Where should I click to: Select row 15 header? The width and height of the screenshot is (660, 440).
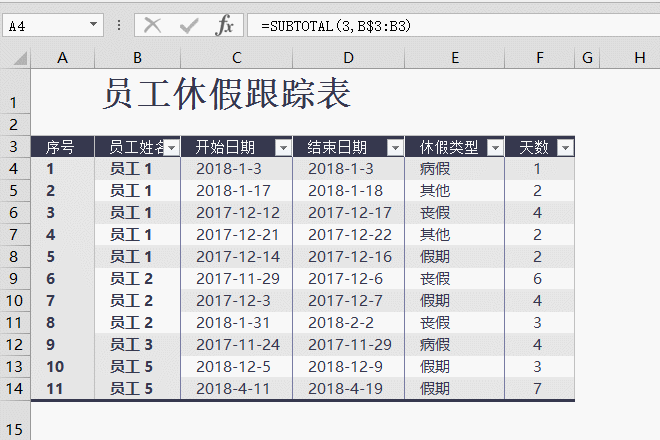(14, 420)
